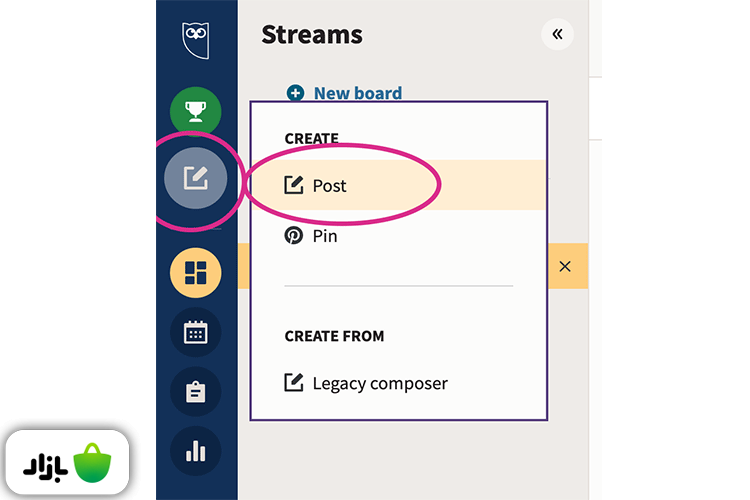The height and width of the screenshot is (500, 750).
Task: Click the Create compose icon in sidebar
Action: click(196, 180)
